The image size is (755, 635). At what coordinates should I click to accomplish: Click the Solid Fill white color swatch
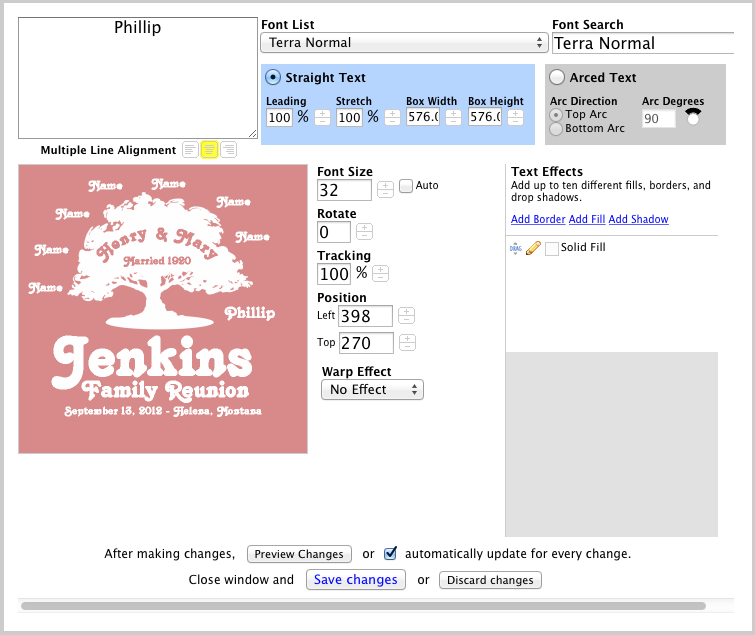pyautogui.click(x=551, y=248)
